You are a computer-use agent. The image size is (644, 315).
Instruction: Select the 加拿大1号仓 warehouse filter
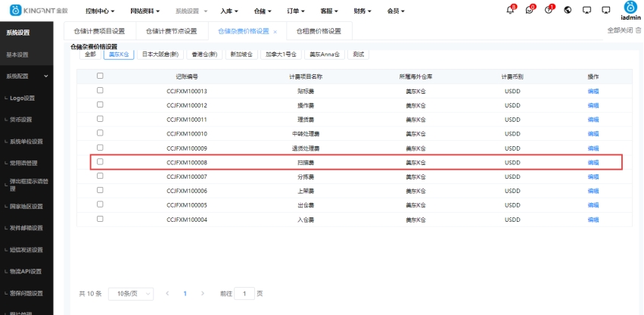pos(281,55)
